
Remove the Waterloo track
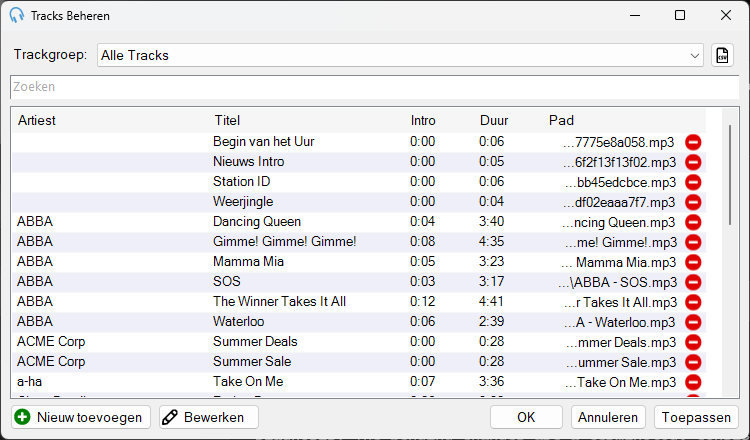click(x=693, y=322)
